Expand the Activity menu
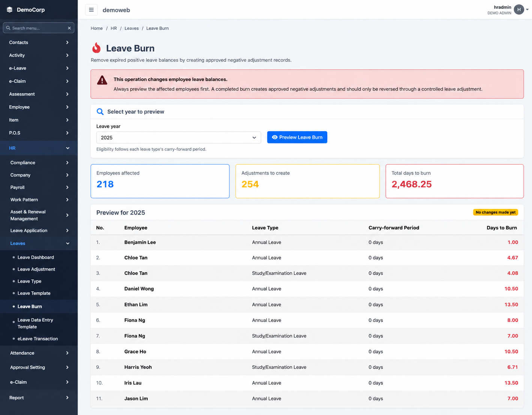 (x=39, y=55)
